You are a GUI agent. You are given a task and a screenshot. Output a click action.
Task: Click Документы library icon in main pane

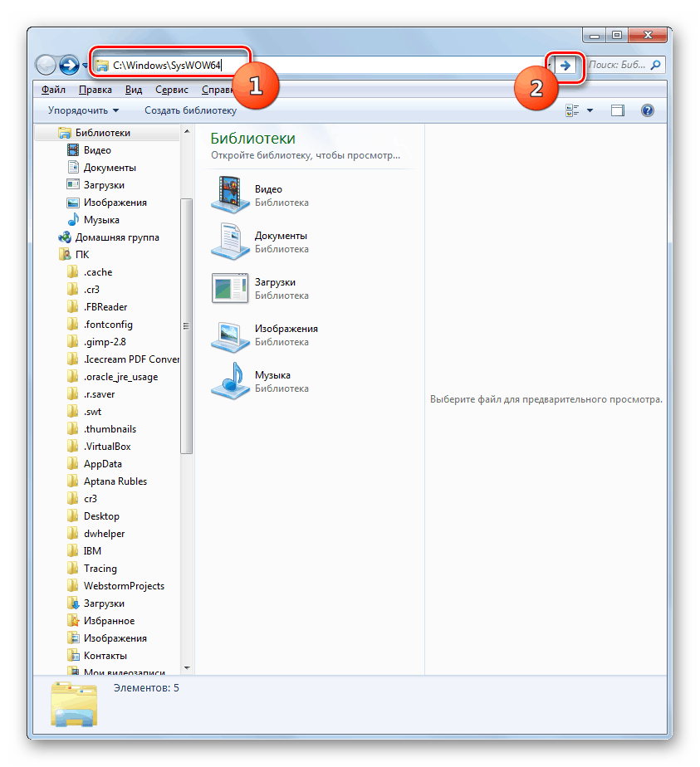tap(230, 242)
